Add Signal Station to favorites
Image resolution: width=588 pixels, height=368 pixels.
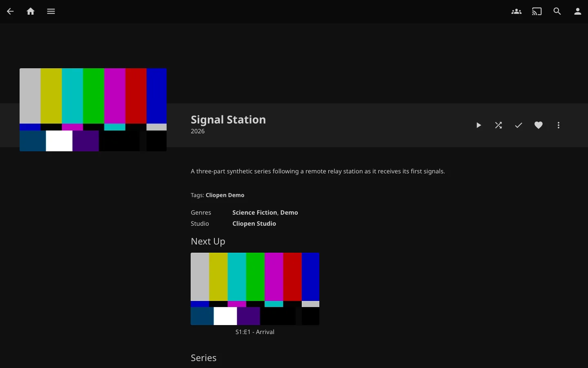pos(539,125)
